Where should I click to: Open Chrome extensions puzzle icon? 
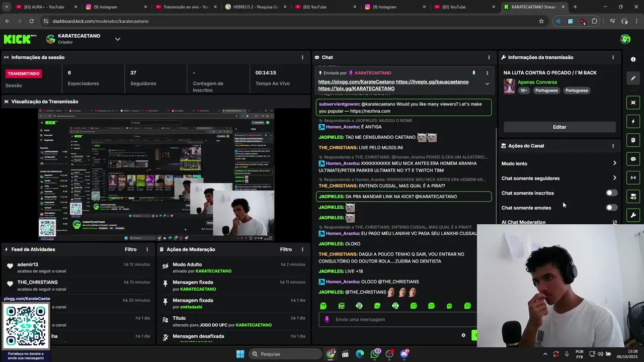click(x=595, y=21)
